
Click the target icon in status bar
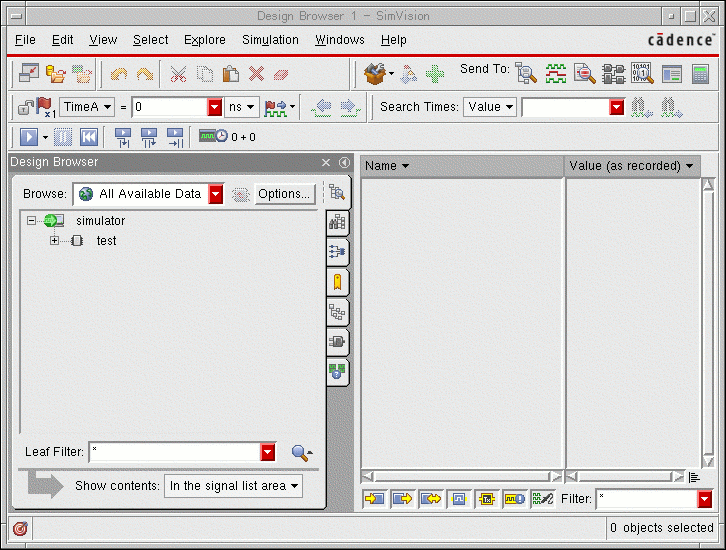pyautogui.click(x=20, y=528)
